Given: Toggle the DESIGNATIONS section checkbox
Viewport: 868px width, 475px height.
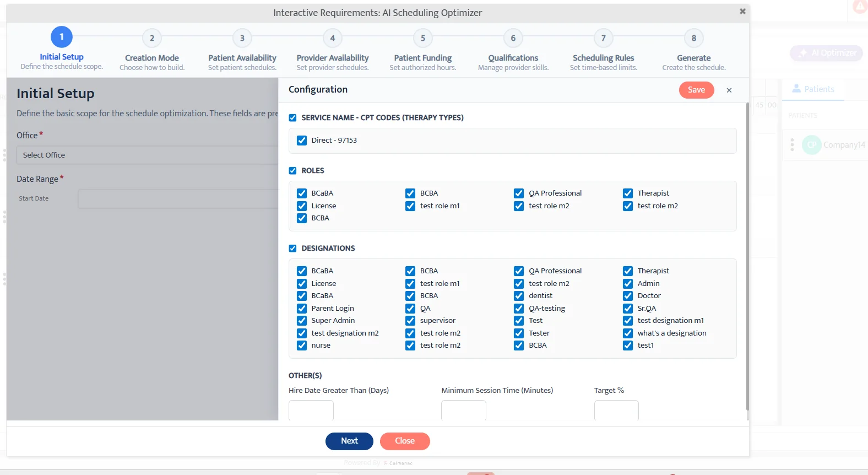Looking at the screenshot, I should [292, 249].
